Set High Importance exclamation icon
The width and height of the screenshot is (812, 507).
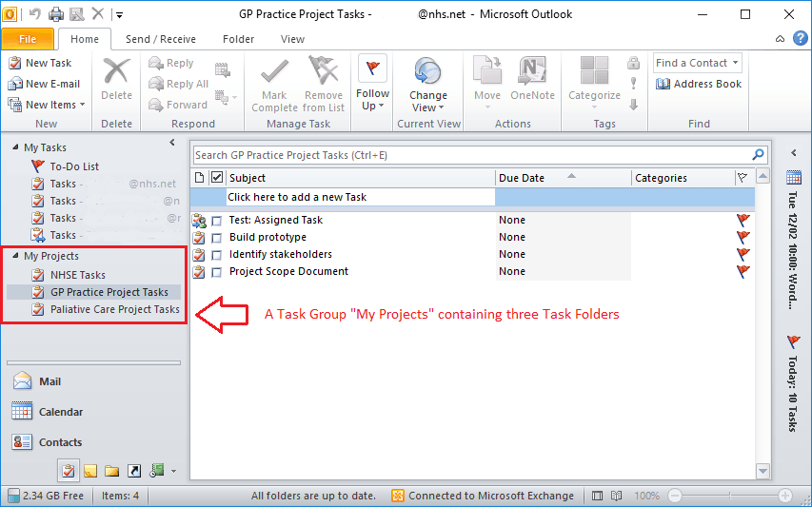(633, 84)
